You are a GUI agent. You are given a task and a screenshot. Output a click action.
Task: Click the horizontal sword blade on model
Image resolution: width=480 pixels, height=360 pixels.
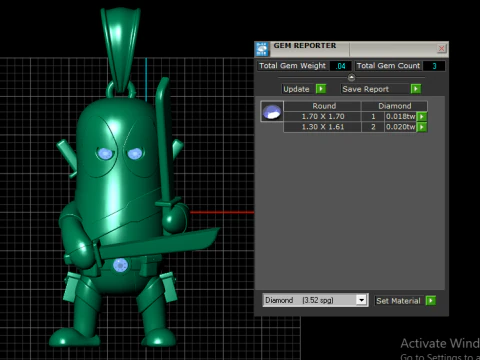coord(160,243)
